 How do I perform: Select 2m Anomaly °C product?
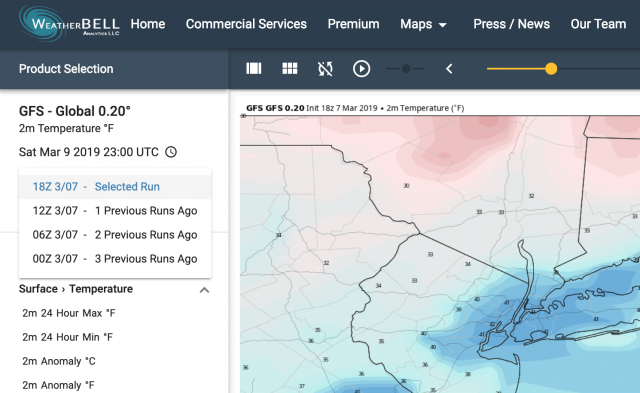pyautogui.click(x=59, y=361)
